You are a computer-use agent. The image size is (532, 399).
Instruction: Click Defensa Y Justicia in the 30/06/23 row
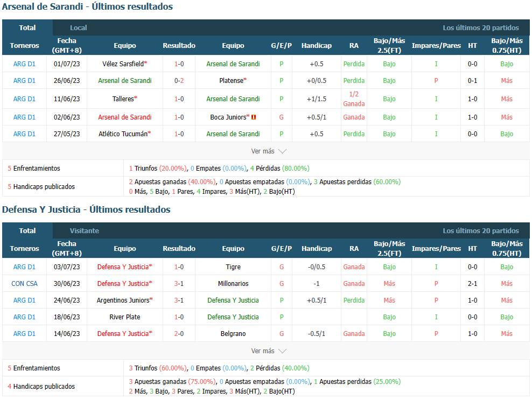click(123, 284)
